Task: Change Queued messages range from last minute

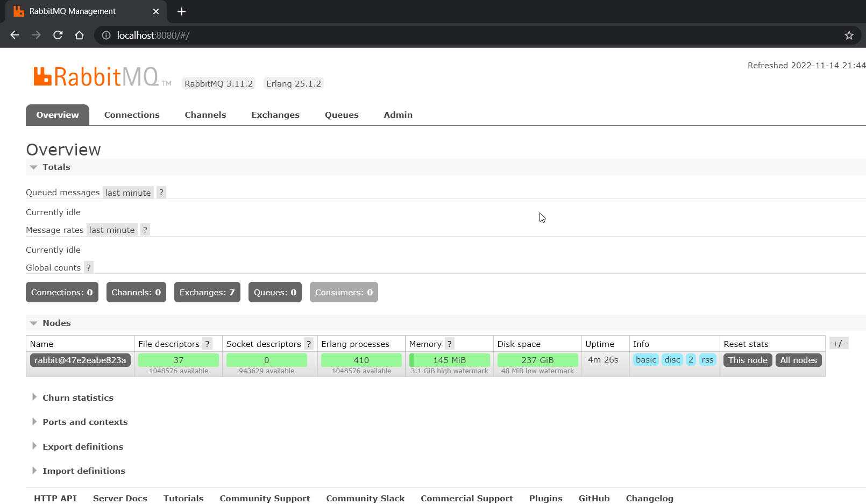Action: [x=128, y=193]
